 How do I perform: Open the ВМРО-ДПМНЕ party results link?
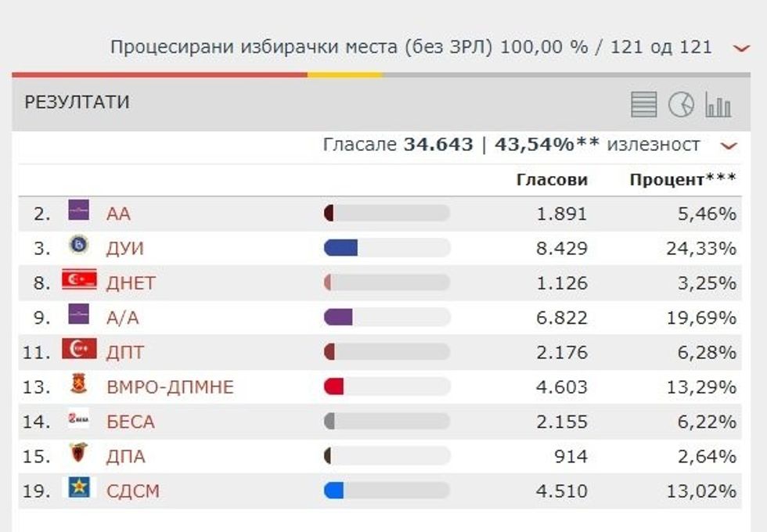pyautogui.click(x=171, y=386)
